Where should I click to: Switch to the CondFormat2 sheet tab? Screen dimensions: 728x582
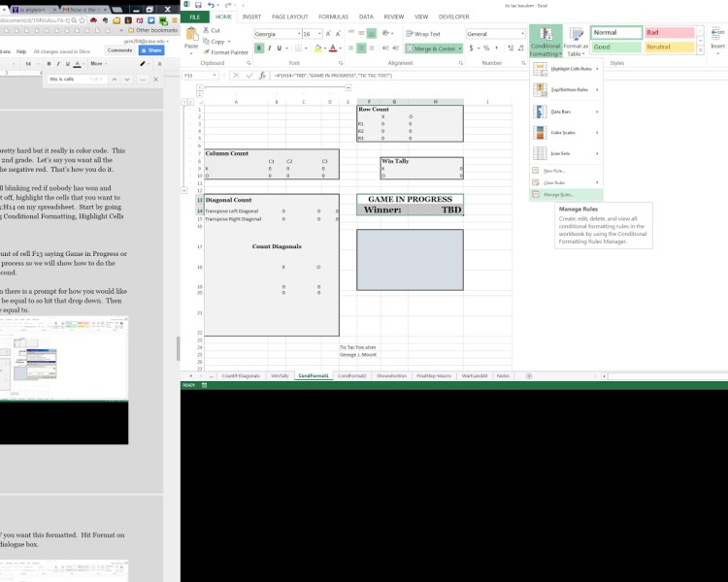351,374
